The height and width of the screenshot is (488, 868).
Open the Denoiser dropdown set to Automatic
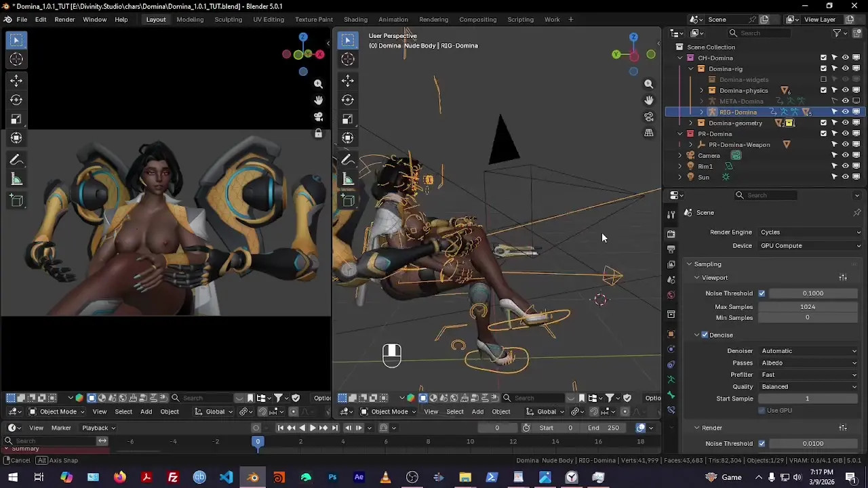coord(810,350)
